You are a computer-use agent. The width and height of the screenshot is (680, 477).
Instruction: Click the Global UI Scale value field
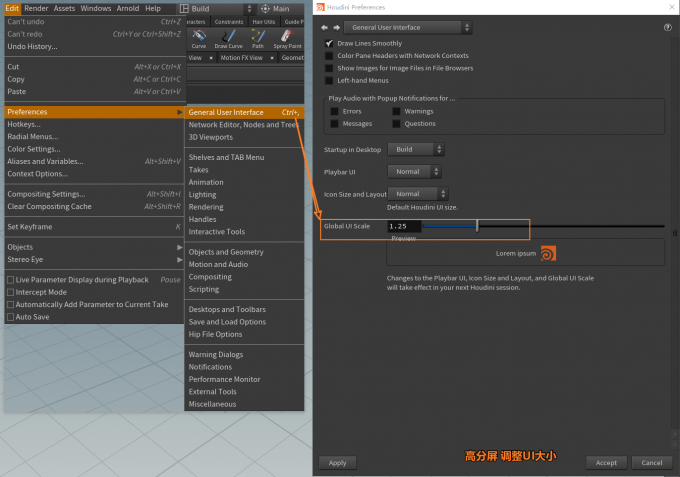tap(404, 227)
